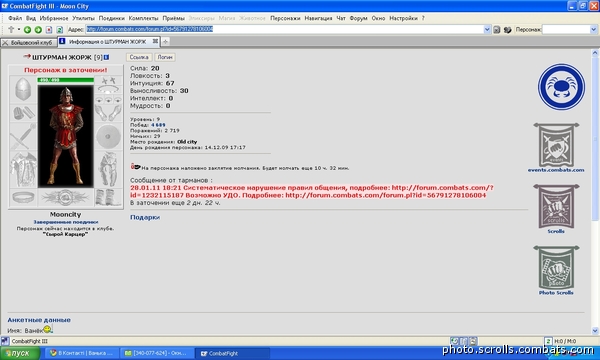Image resolution: width=600 pixels, height=360 pixels.
Task: Open the Персонаж combo box dropdown
Action: 593,29
